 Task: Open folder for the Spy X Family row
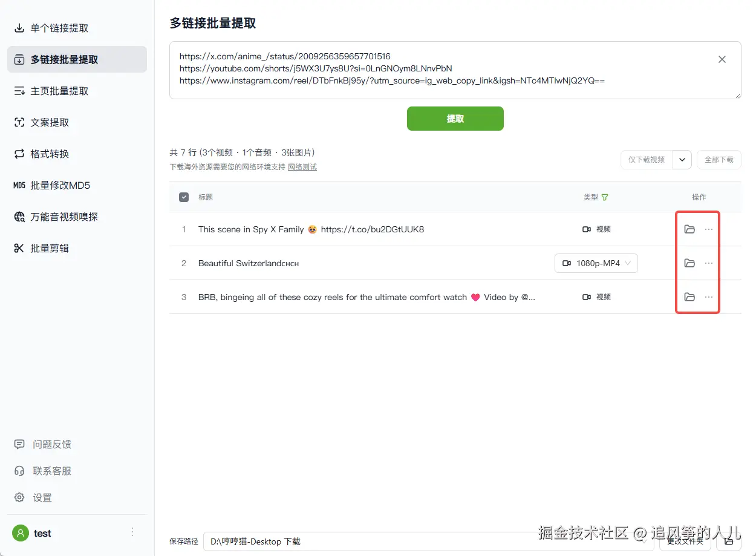coord(689,229)
